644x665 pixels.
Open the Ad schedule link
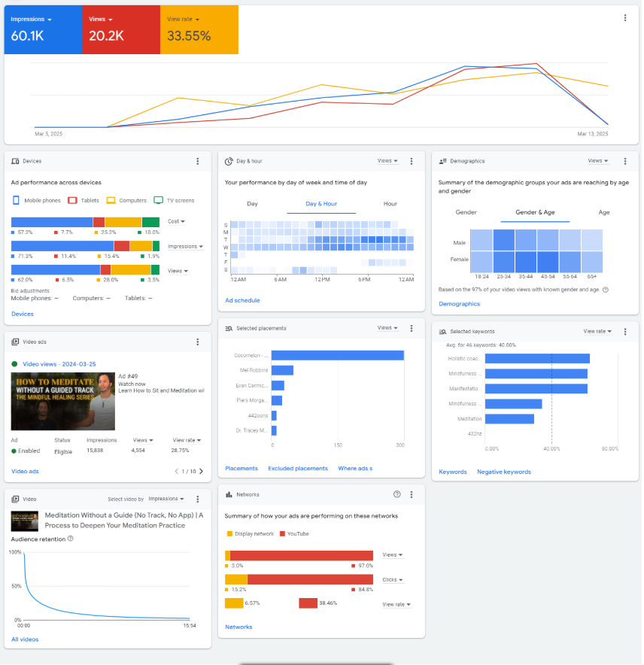coord(242,300)
